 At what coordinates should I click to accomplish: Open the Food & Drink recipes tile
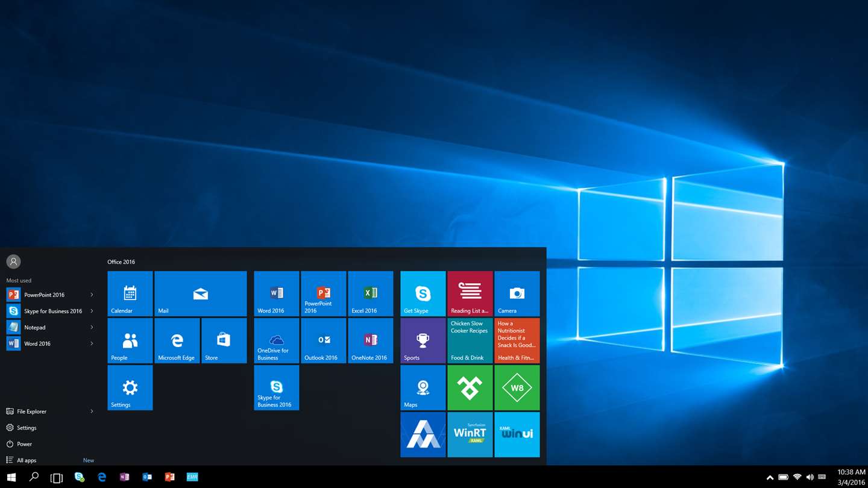click(470, 340)
